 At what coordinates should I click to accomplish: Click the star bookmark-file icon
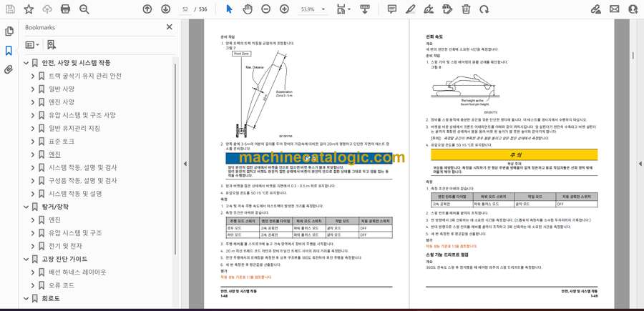pos(29,9)
